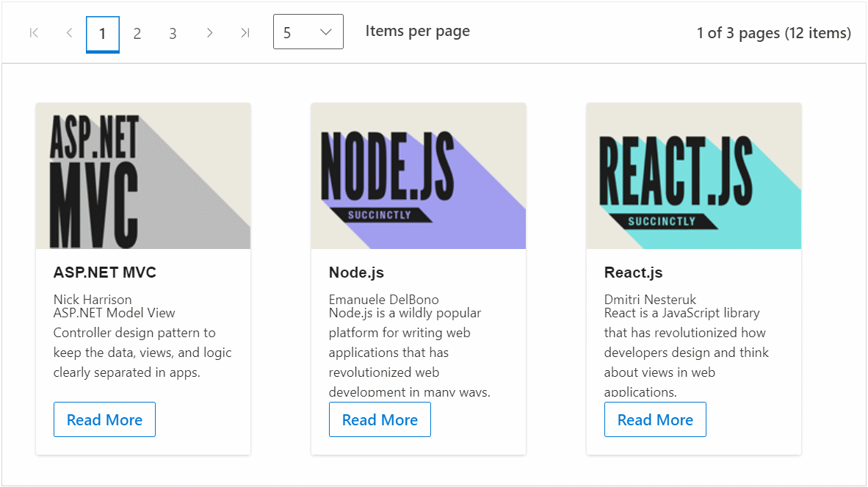
Task: Click the previous page arrow
Action: (69, 33)
